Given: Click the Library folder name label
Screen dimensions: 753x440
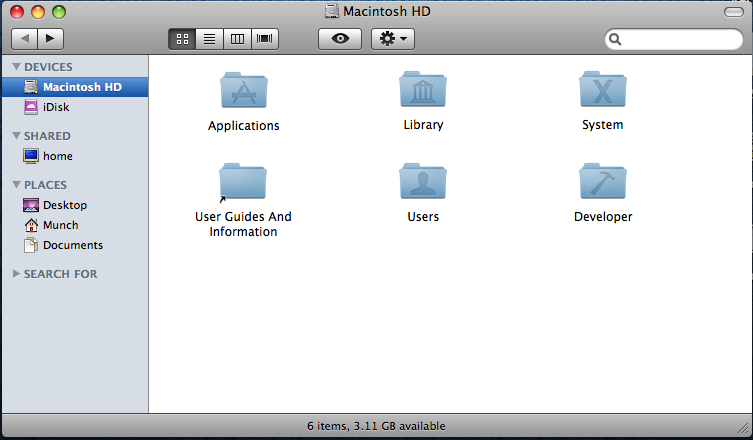Looking at the screenshot, I should coord(423,125).
